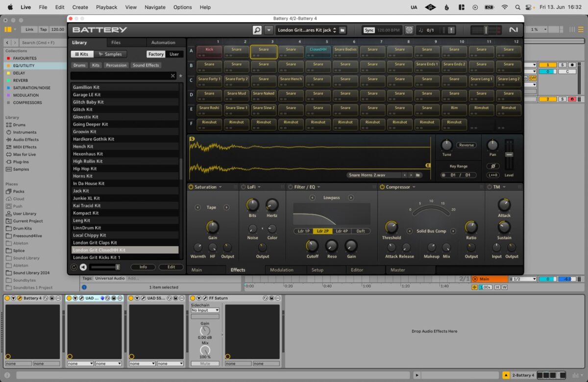Clear the library search field with X icon
588x382 pixels.
(172, 76)
